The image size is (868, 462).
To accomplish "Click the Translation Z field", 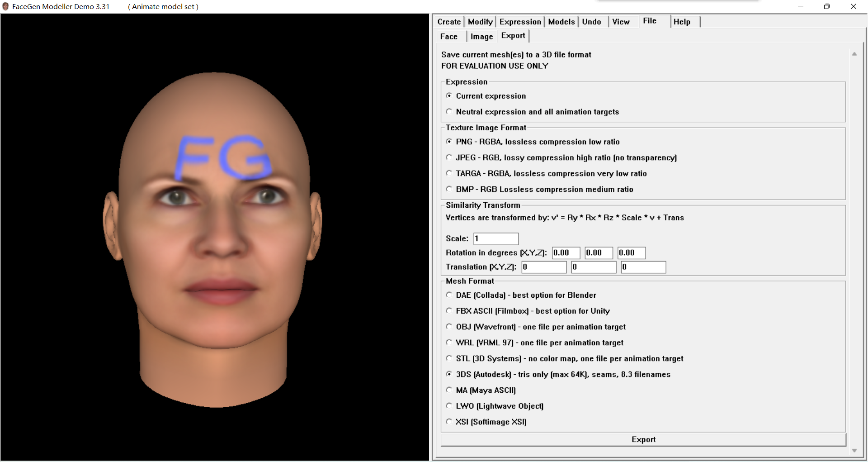I will click(x=643, y=267).
